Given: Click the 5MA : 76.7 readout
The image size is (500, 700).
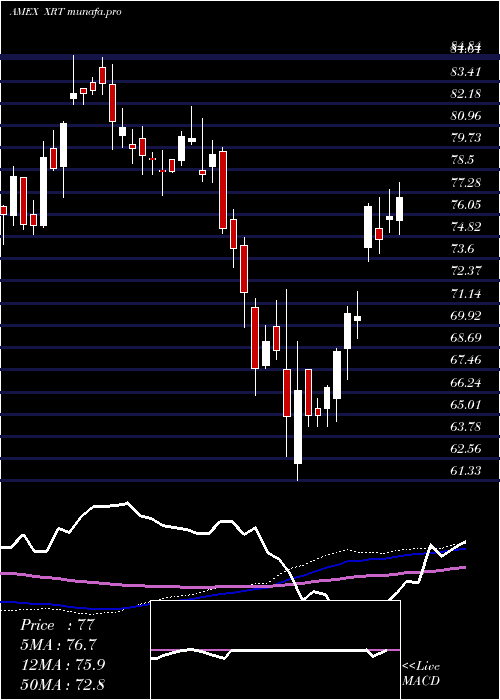Looking at the screenshot, I should click(58, 644).
